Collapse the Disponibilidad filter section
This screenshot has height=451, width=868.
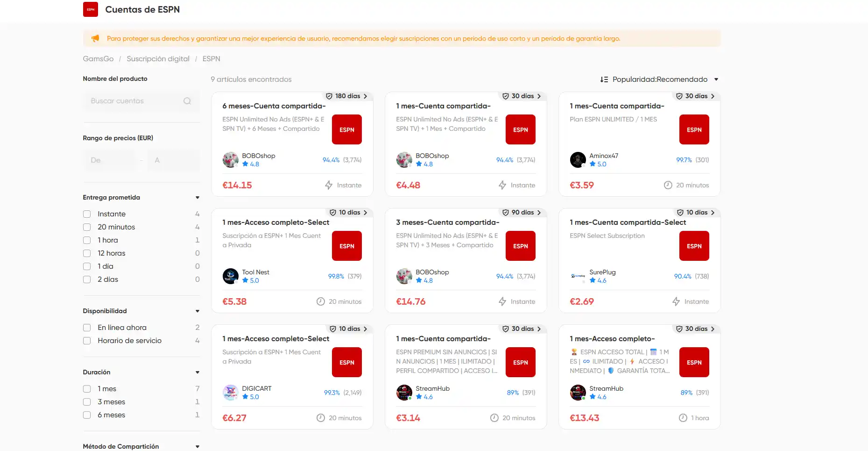coord(198,311)
